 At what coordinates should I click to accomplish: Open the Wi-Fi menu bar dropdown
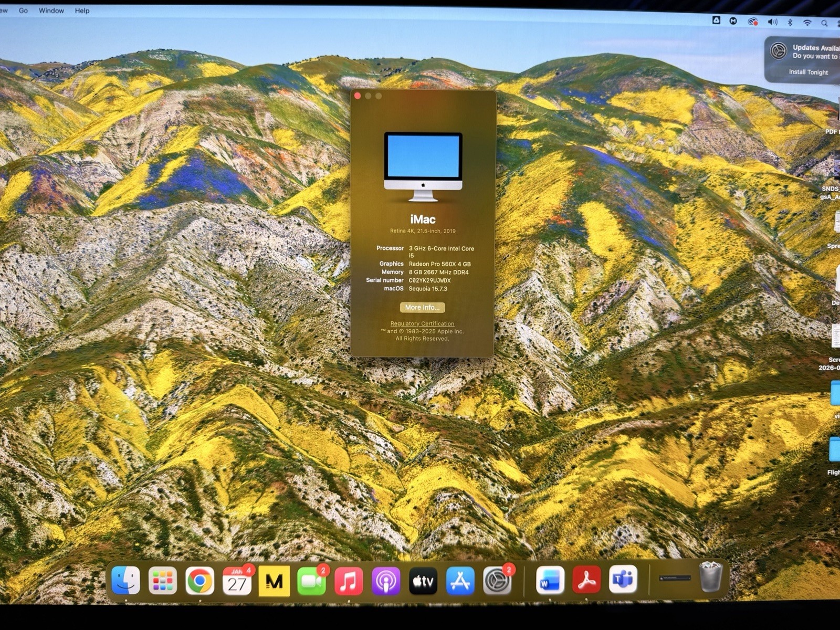(x=807, y=23)
